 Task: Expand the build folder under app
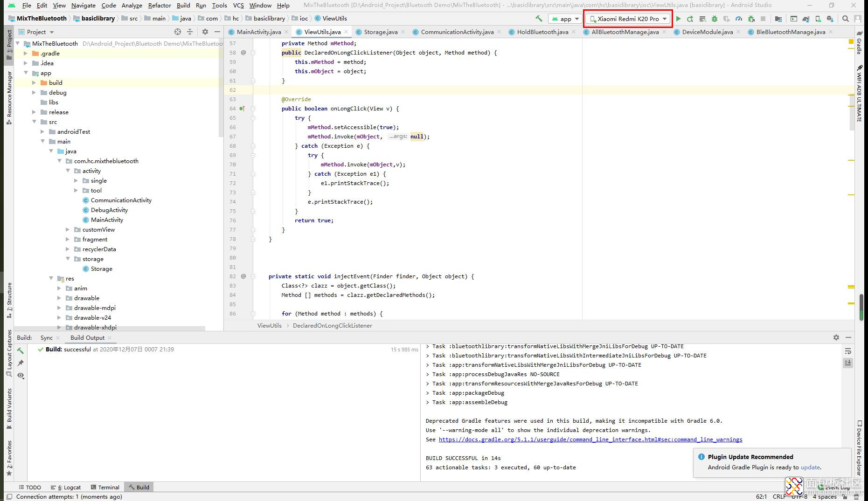(34, 83)
